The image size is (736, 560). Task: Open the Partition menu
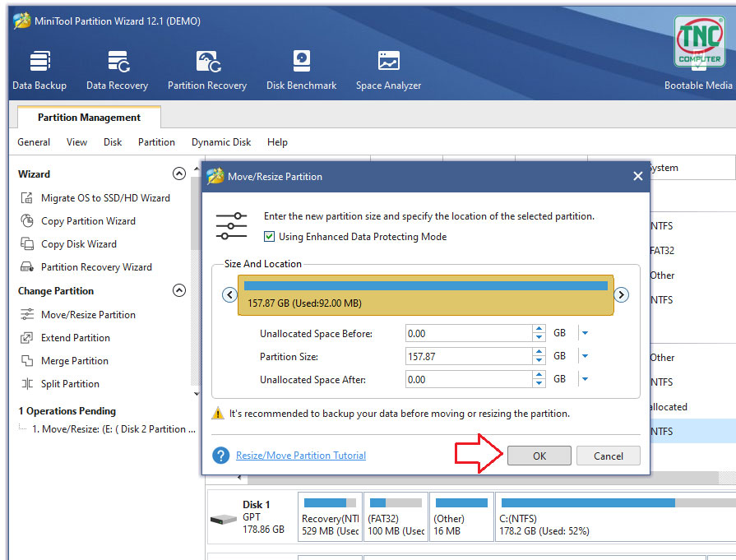coord(156,142)
